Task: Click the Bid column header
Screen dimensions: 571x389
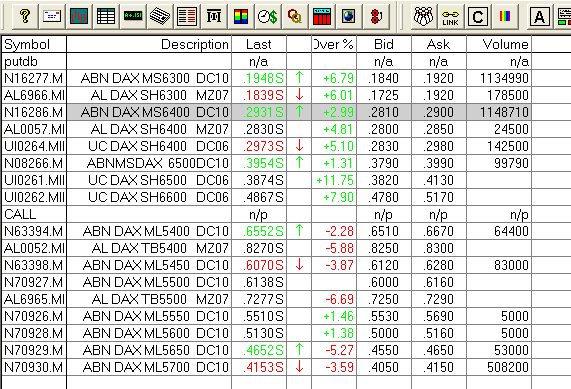Action: pyautogui.click(x=384, y=44)
